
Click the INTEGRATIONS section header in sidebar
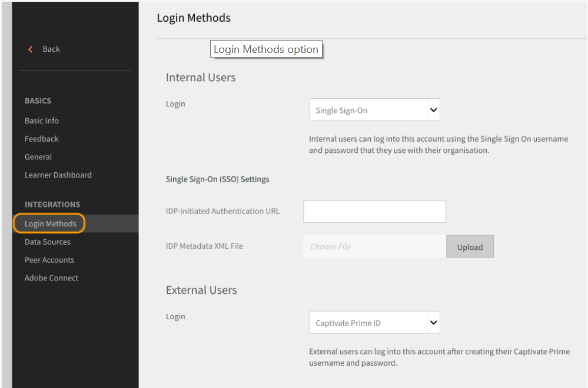point(52,205)
